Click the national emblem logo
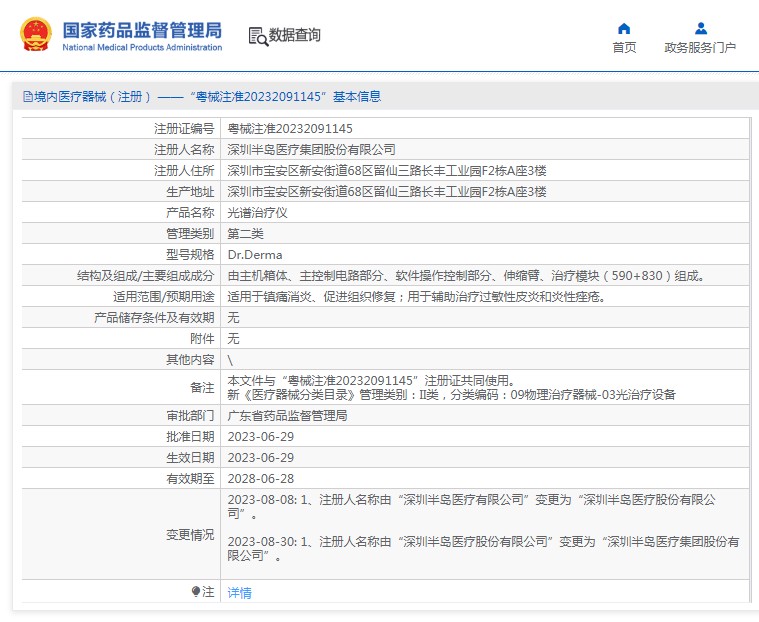The height and width of the screenshot is (622, 759). pyautogui.click(x=37, y=35)
